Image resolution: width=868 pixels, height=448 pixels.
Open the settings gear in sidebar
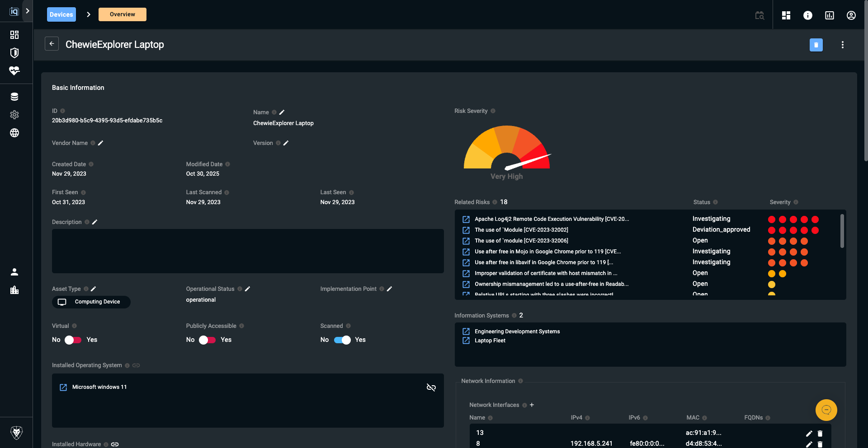(14, 115)
